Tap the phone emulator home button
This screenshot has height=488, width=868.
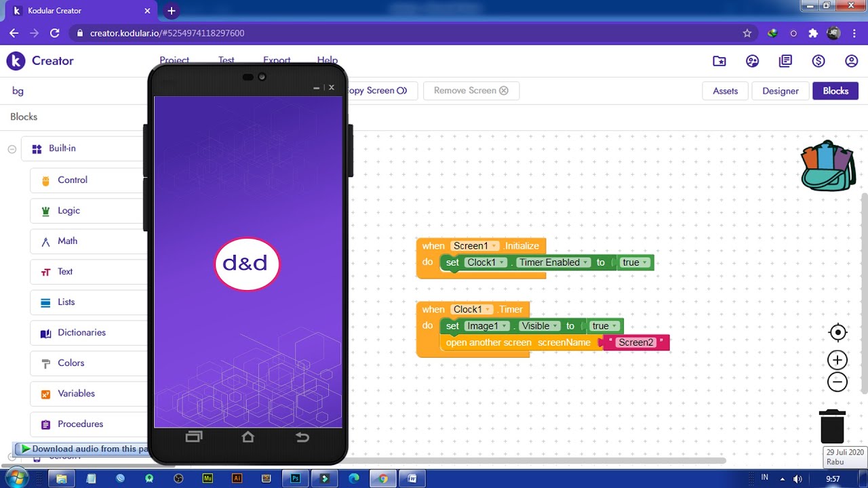(x=248, y=437)
